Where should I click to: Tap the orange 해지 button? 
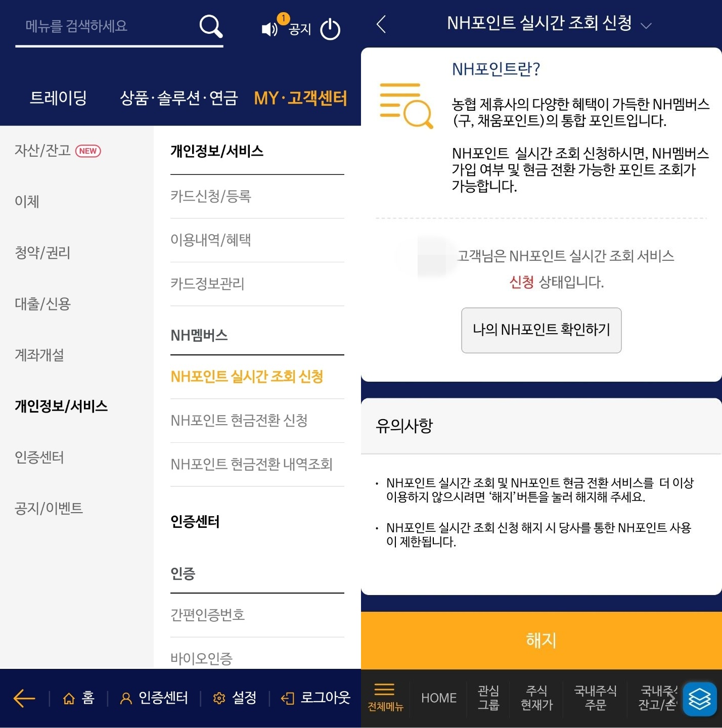[x=541, y=640]
